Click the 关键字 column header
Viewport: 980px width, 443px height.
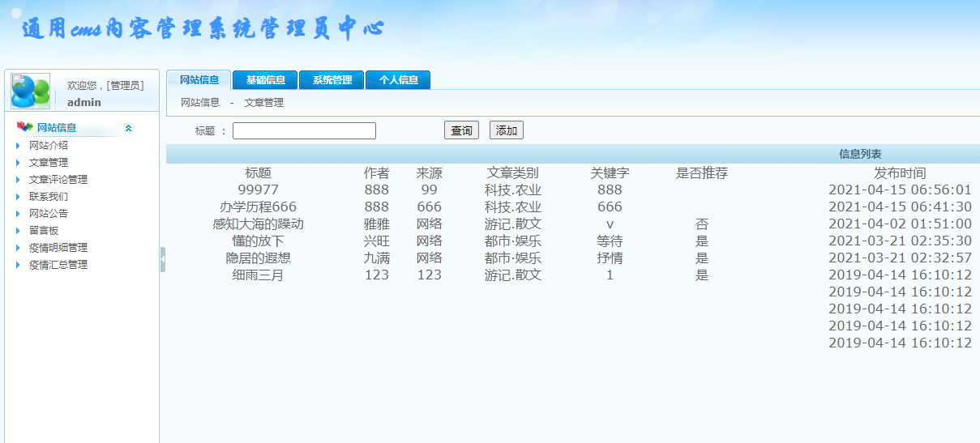(610, 173)
